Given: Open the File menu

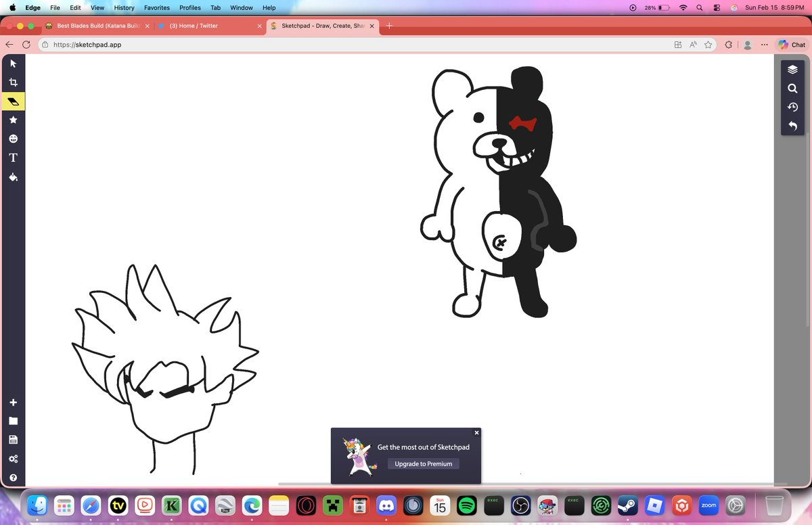Looking at the screenshot, I should coord(55,7).
